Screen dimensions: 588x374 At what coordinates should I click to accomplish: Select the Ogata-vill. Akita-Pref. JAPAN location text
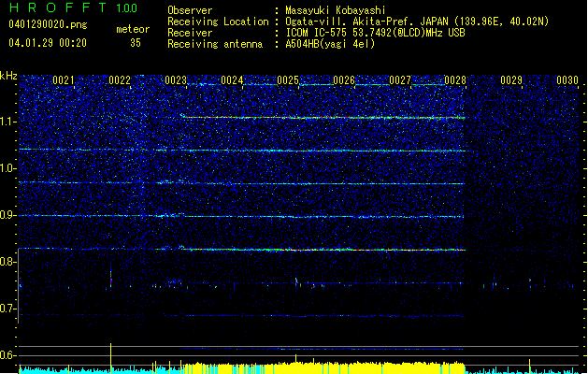417,22
